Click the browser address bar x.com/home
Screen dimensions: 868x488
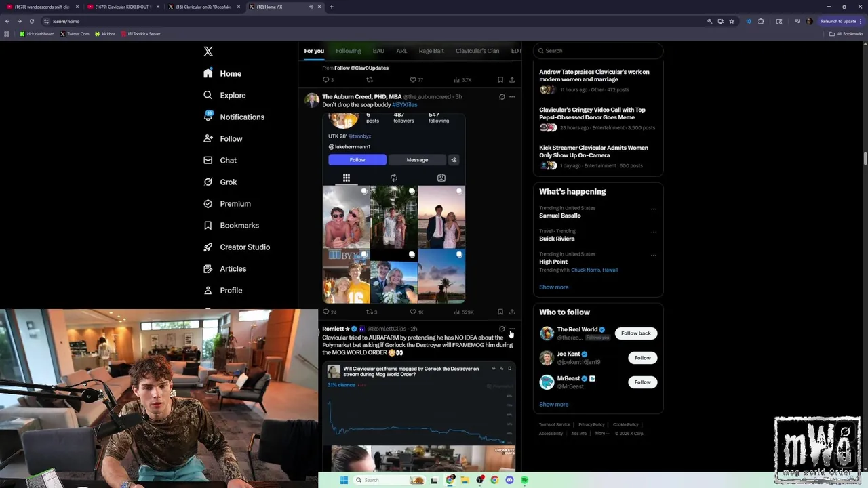click(x=66, y=21)
